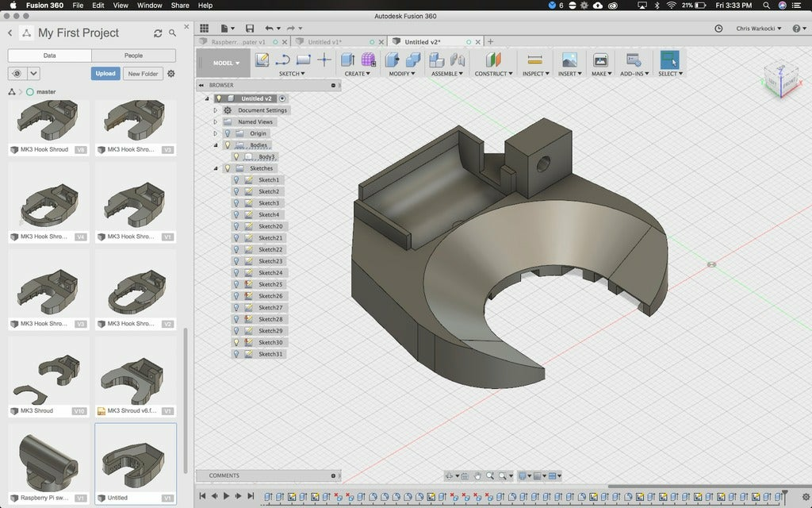Click the Construct plane icon

coord(494,60)
